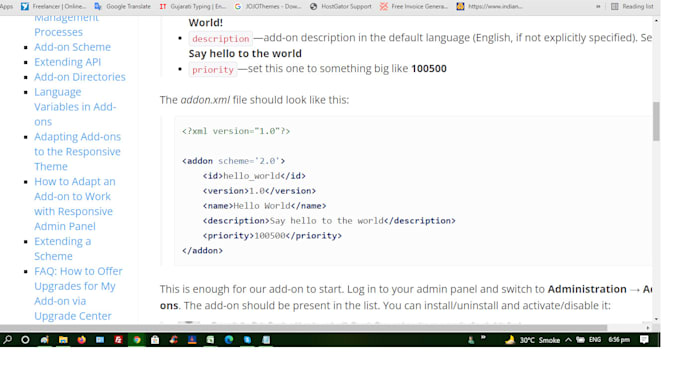Open FAQ How to Offer Upgrades link

tap(78, 294)
